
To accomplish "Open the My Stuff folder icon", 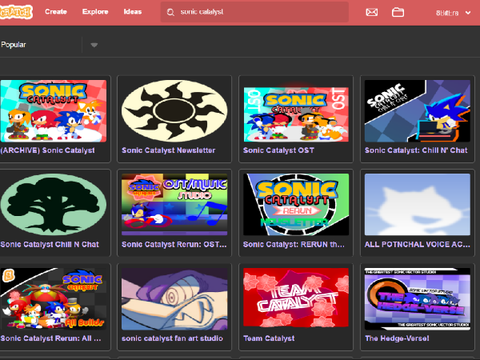I will [398, 12].
